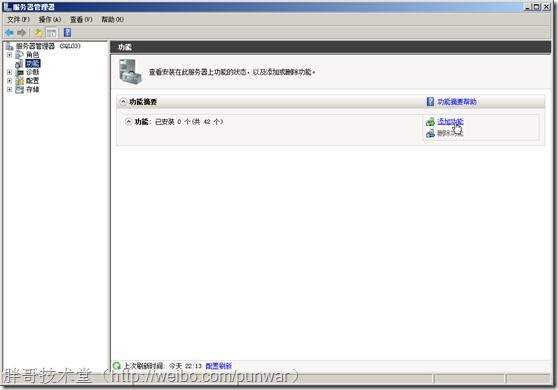Select 存储 in the tree
Screen dimensions: 558x390
point(33,89)
